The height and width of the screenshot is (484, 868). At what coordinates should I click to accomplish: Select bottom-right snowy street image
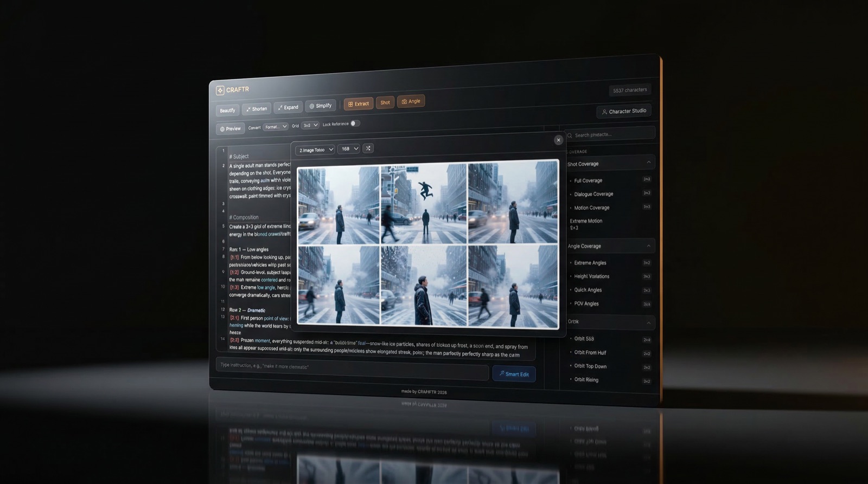(513, 286)
